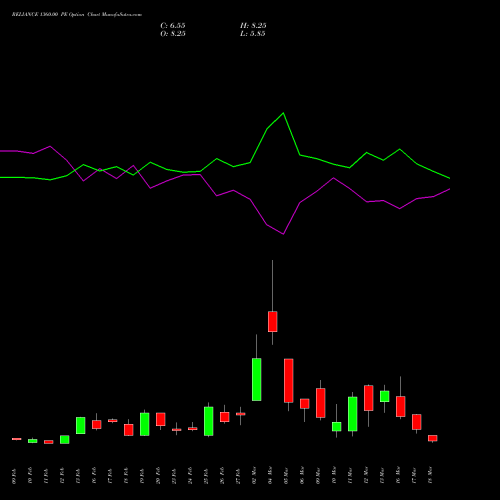Click the 13 Feb date label

pyautogui.click(x=78, y=476)
